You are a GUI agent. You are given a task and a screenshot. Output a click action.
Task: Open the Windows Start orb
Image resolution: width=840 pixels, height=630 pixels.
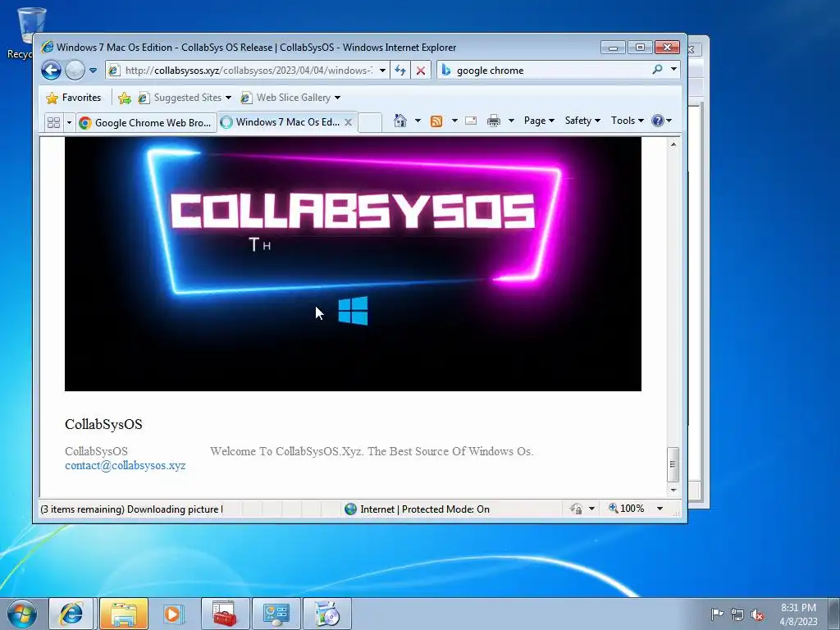(22, 614)
